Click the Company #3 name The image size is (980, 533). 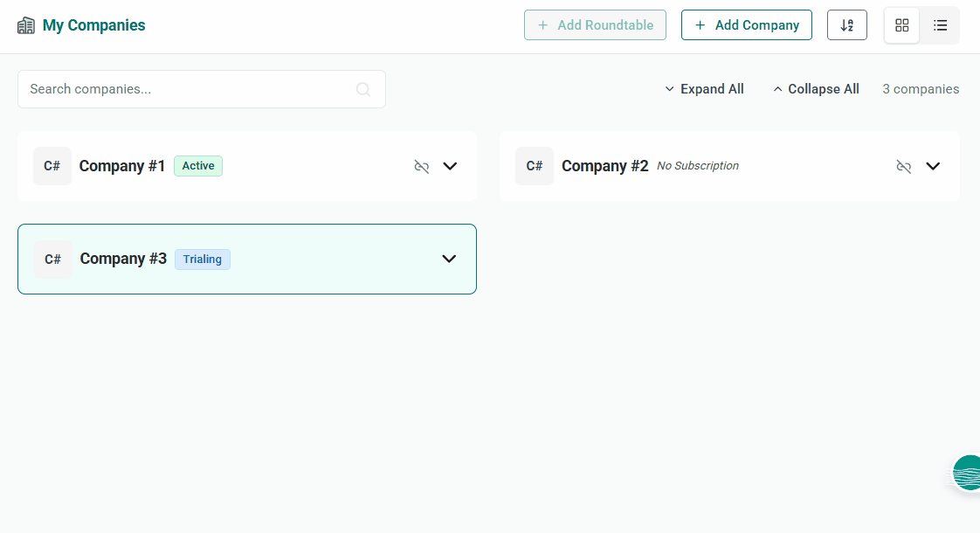click(x=123, y=259)
